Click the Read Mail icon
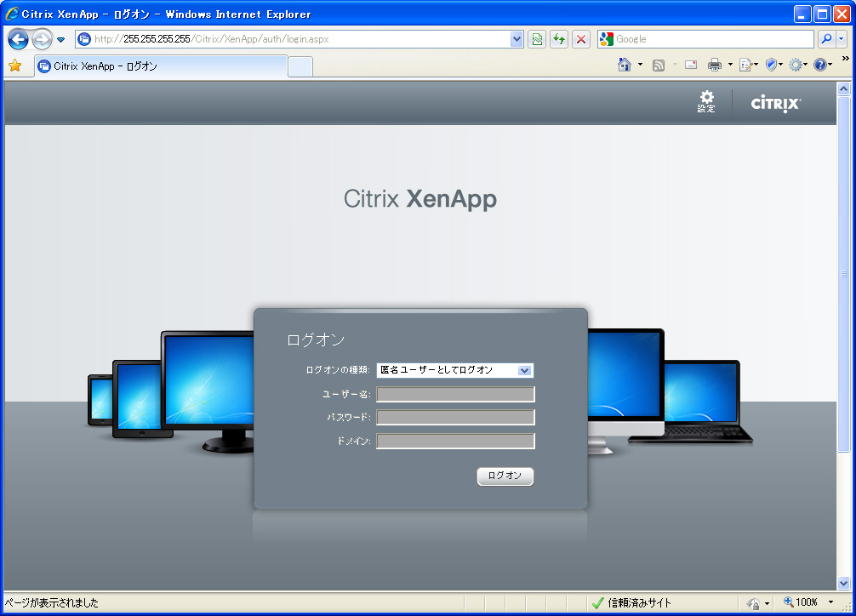Screen dimensions: 856x616 (691, 65)
